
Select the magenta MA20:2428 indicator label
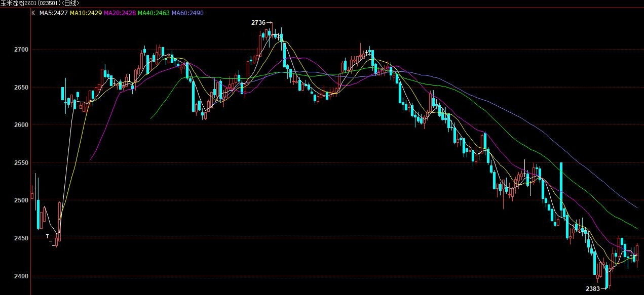[120, 13]
